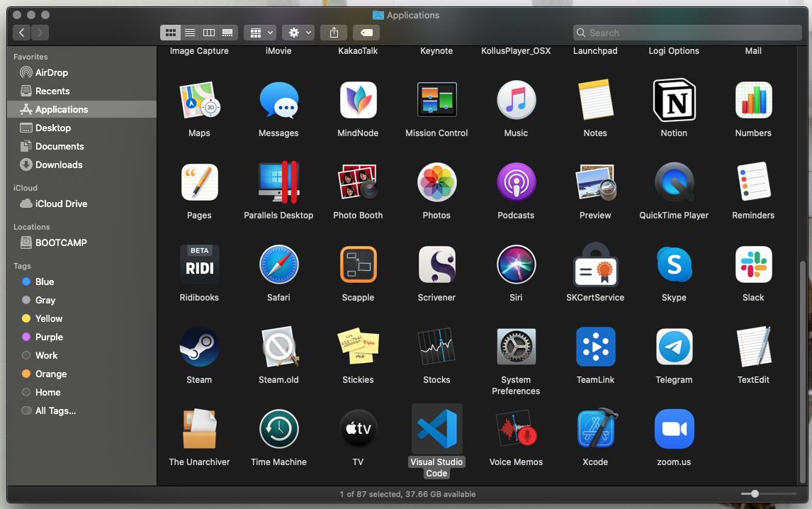Image resolution: width=812 pixels, height=509 pixels.
Task: Switch to gallery view mode
Action: [x=228, y=33]
